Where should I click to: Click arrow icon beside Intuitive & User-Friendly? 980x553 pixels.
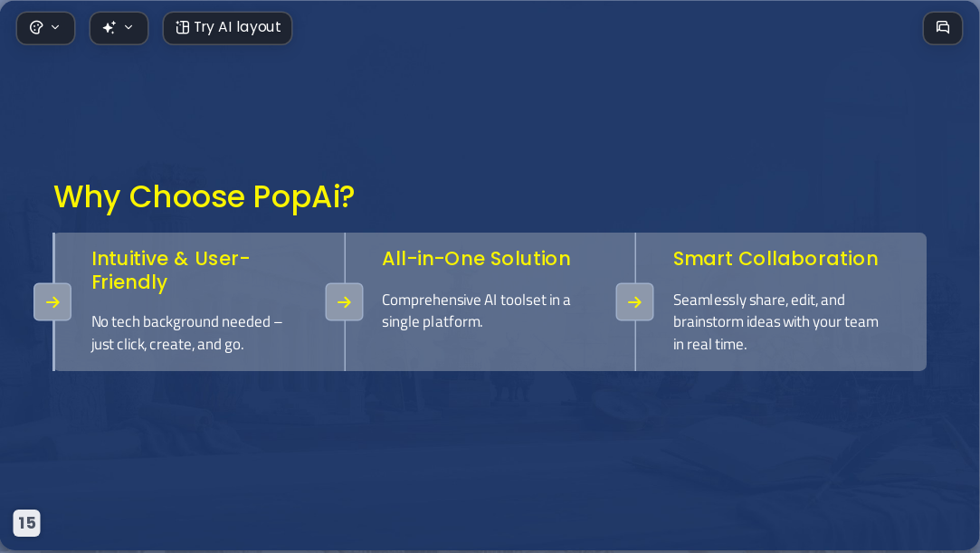(x=52, y=301)
